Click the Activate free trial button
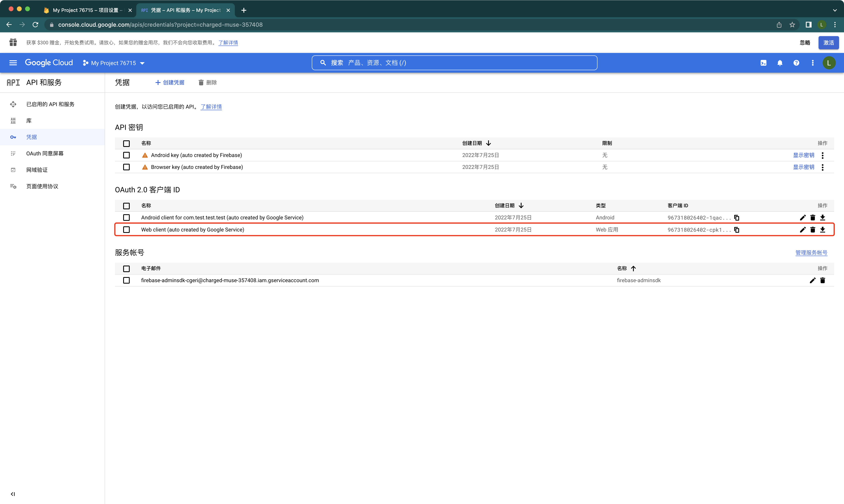The width and height of the screenshot is (844, 504). coord(828,43)
